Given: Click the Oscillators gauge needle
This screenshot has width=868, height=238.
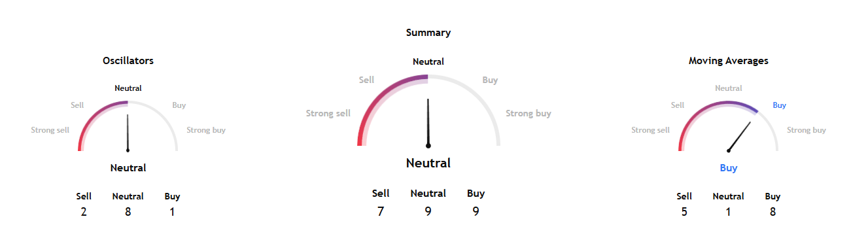Looking at the screenshot, I should point(128,133).
